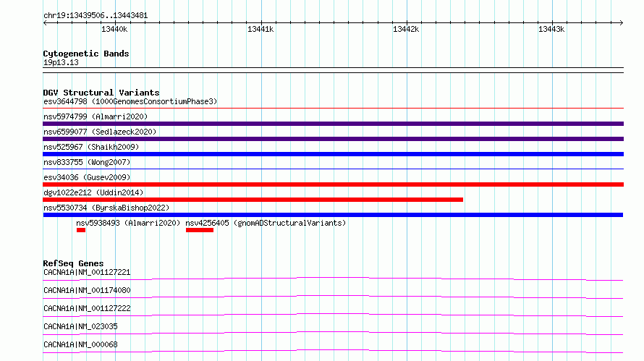Click the 13443k ruler tick label
The height and width of the screenshot is (361, 644).
tap(551, 29)
